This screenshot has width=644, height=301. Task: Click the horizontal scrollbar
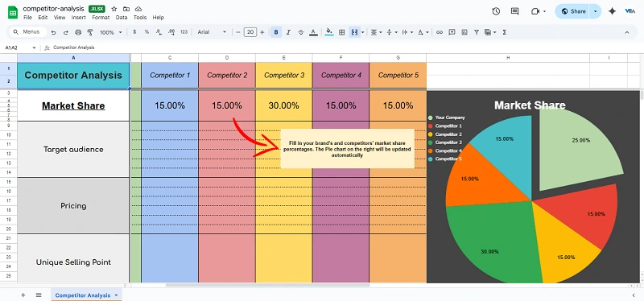click(x=267, y=285)
